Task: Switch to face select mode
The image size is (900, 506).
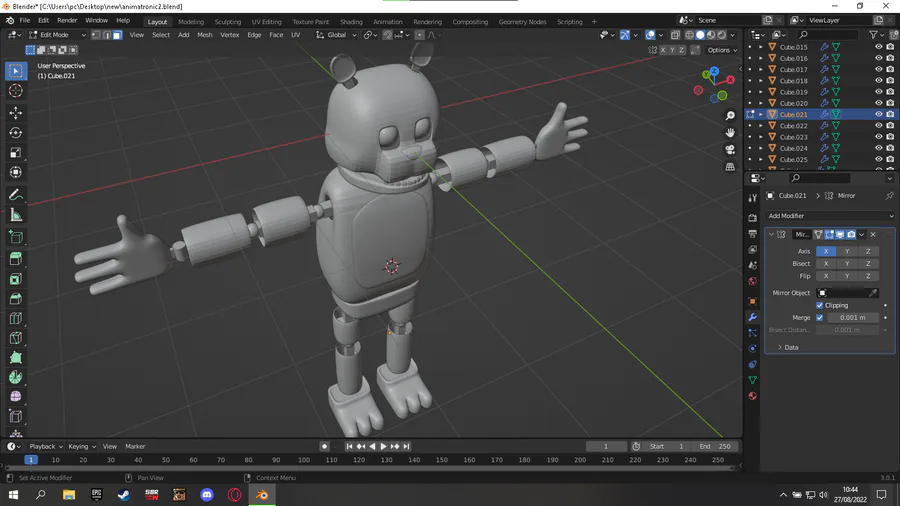Action: (117, 35)
